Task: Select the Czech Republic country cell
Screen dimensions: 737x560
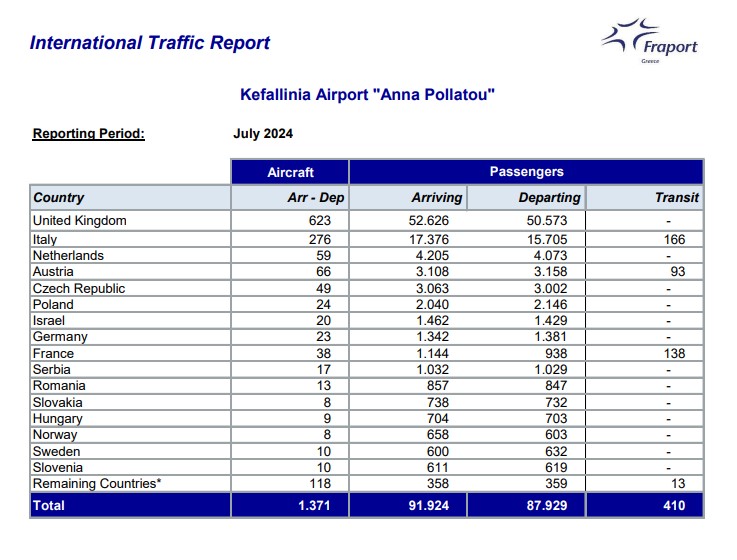Action: click(x=79, y=289)
